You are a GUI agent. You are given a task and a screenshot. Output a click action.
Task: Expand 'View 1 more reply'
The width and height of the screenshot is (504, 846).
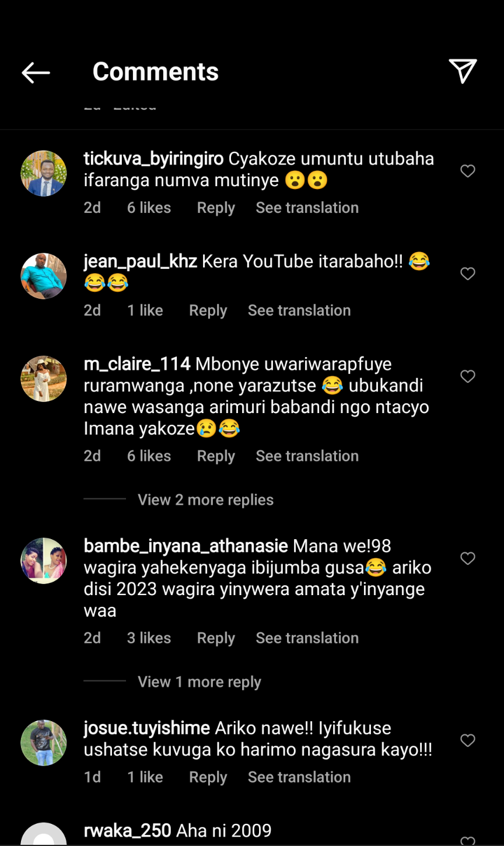(x=199, y=682)
